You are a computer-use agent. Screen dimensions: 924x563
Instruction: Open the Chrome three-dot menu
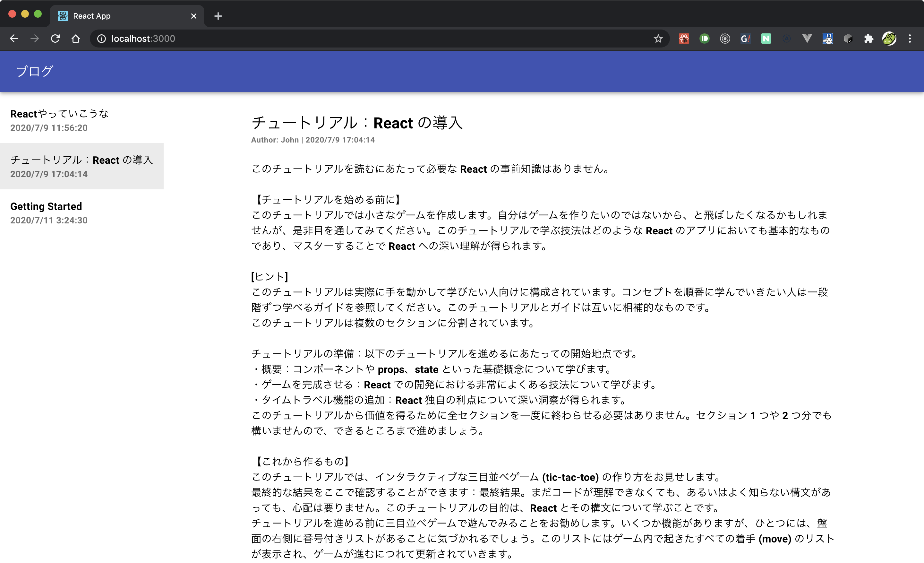click(910, 39)
